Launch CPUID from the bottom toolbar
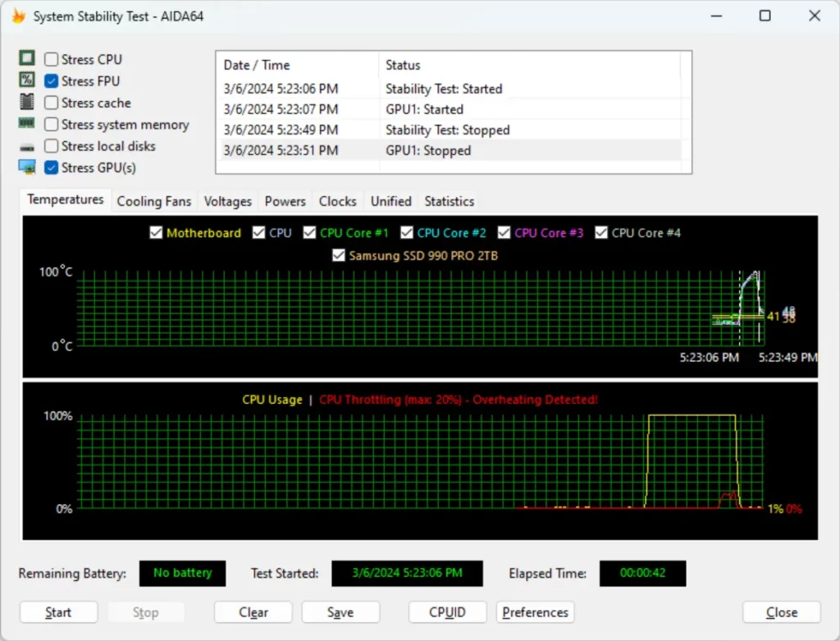This screenshot has width=840, height=641. pos(447,612)
